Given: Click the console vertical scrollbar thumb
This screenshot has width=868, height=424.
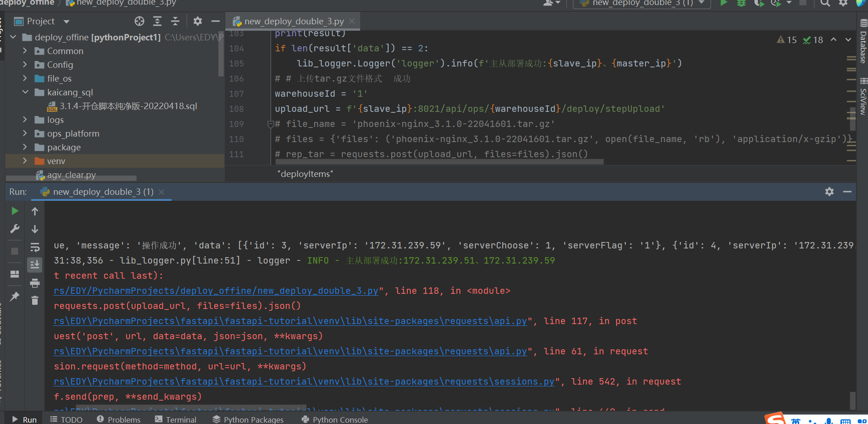Looking at the screenshot, I should [852, 401].
